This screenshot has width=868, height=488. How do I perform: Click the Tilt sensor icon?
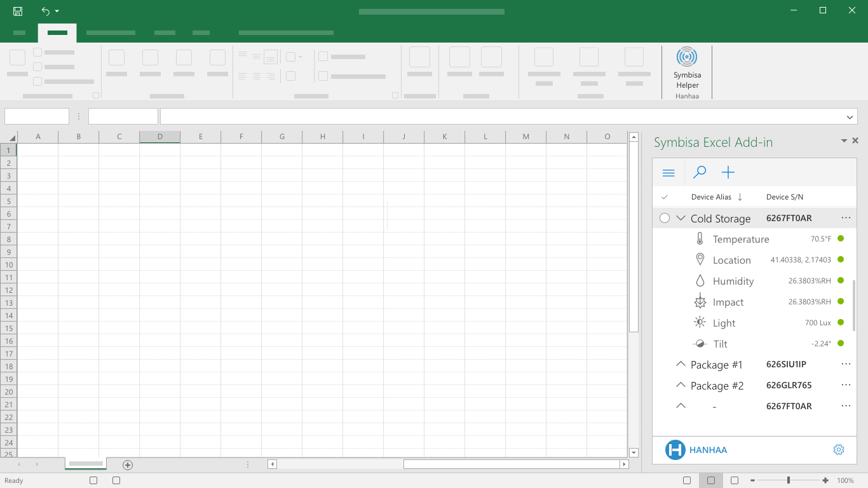[x=700, y=344]
